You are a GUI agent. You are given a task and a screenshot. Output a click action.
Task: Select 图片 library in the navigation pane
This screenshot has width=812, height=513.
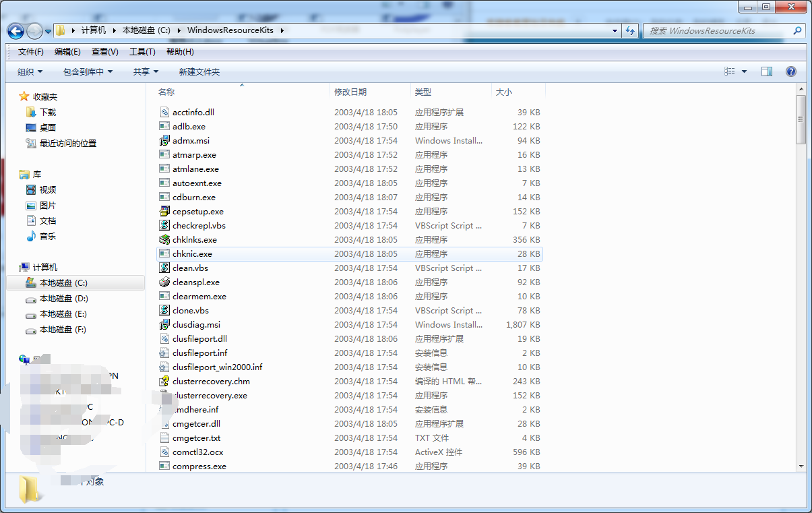point(48,206)
